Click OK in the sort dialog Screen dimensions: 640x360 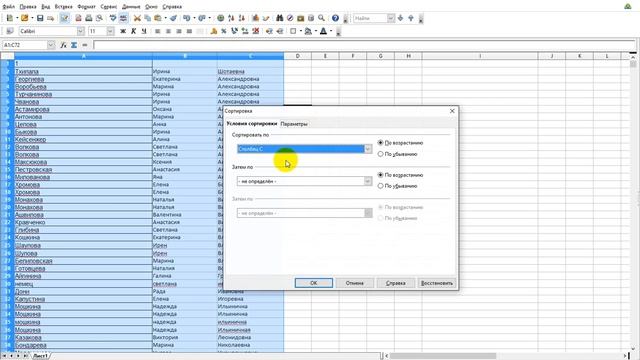pos(313,283)
